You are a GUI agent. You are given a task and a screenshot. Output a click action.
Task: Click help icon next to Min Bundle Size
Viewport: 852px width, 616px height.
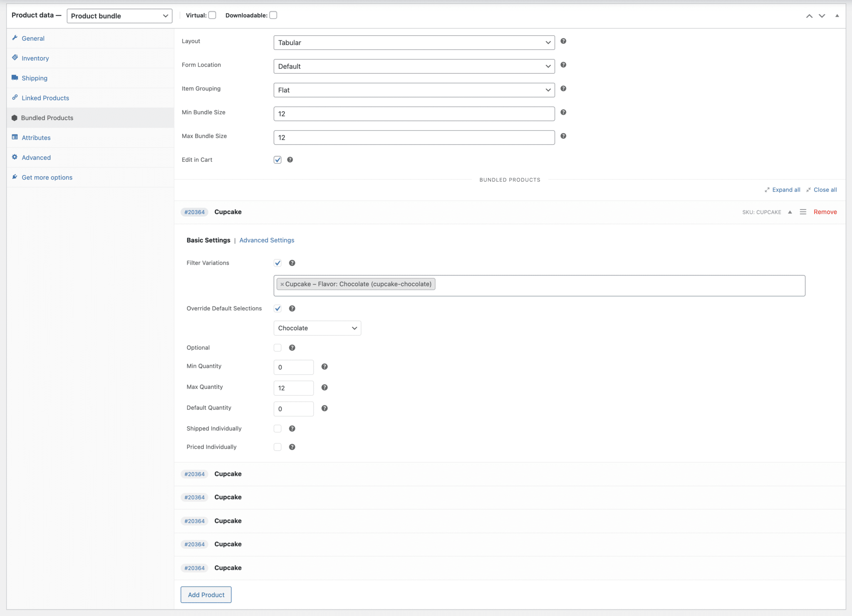pos(563,112)
